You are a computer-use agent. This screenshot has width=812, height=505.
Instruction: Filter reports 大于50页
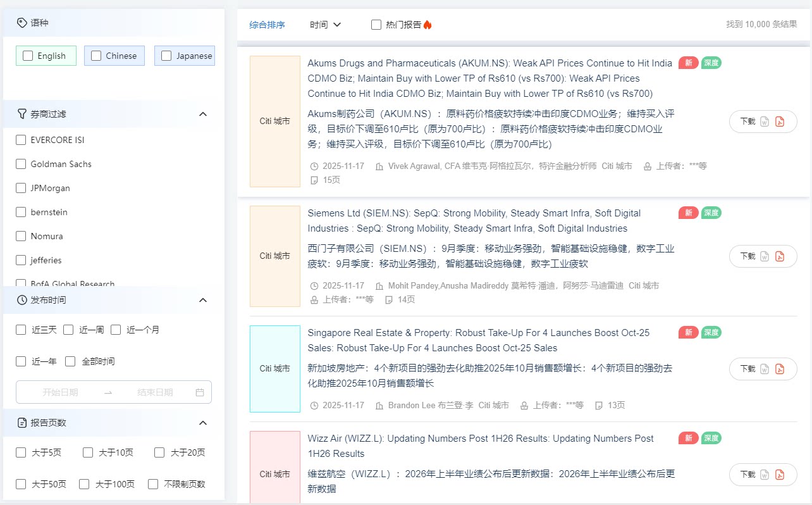point(21,484)
